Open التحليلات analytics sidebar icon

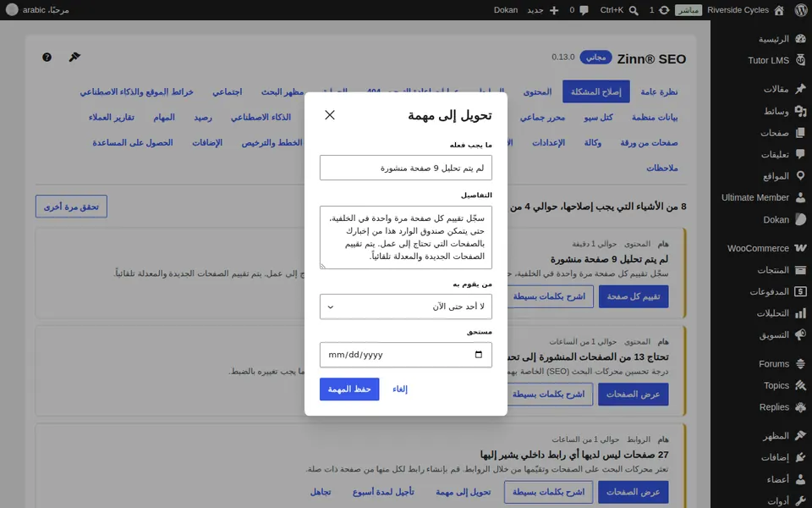coord(801,313)
